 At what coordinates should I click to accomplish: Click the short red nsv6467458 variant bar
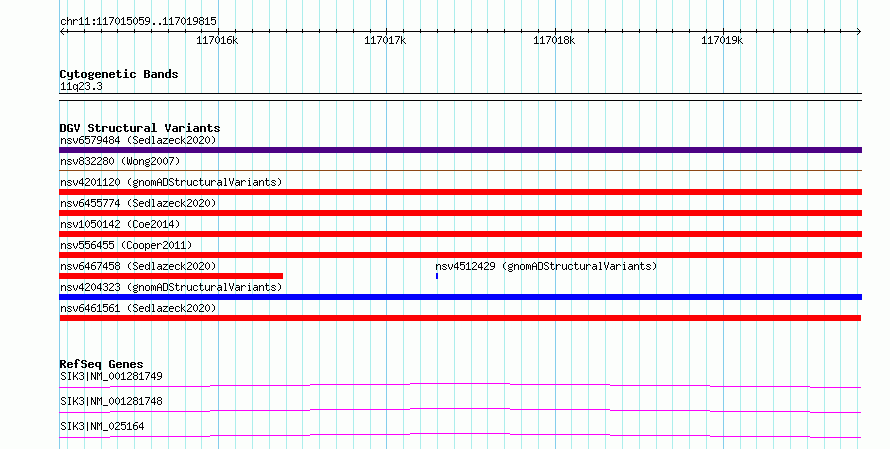(171, 276)
